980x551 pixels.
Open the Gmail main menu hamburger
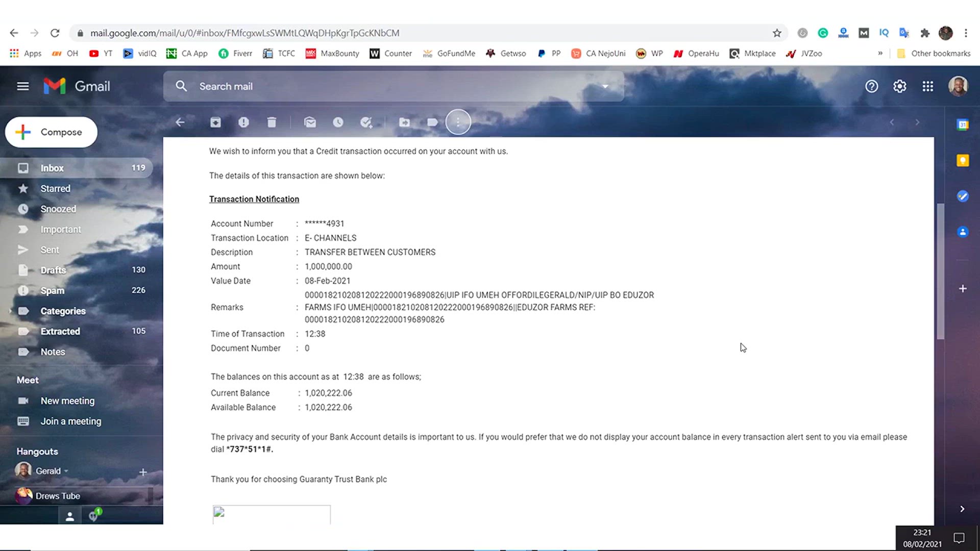tap(22, 86)
